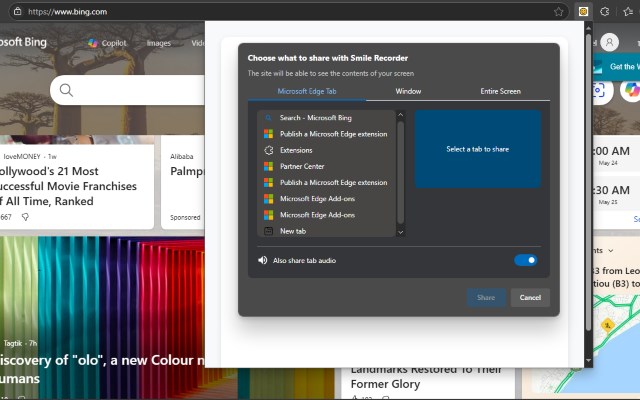640x400 pixels.
Task: Click the Copilot round icon beside visual search
Action: click(631, 90)
